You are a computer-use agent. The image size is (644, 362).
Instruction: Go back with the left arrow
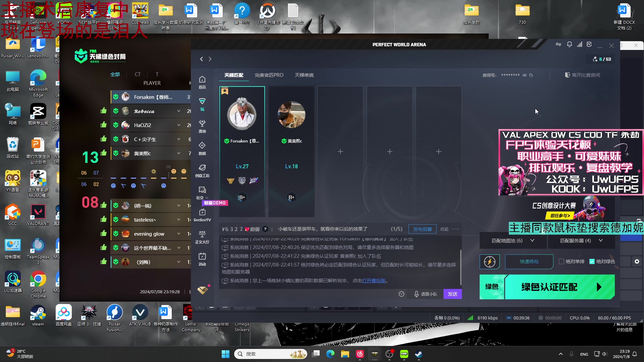coord(201,59)
